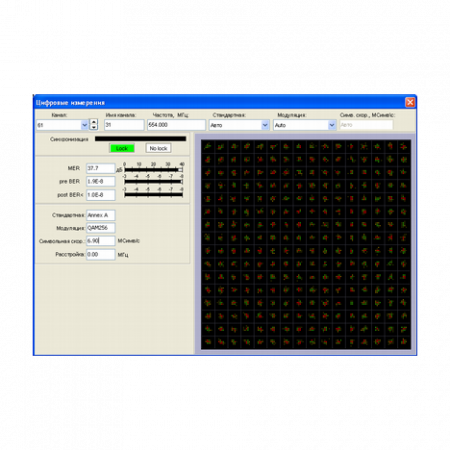Click the No lock indicator
The width and height of the screenshot is (450, 450).
coord(158,148)
